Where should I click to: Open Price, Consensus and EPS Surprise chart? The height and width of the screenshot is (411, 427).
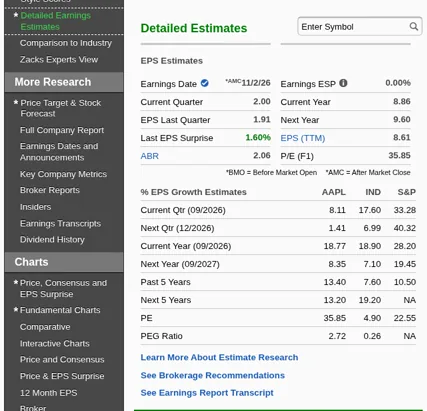pyautogui.click(x=63, y=288)
